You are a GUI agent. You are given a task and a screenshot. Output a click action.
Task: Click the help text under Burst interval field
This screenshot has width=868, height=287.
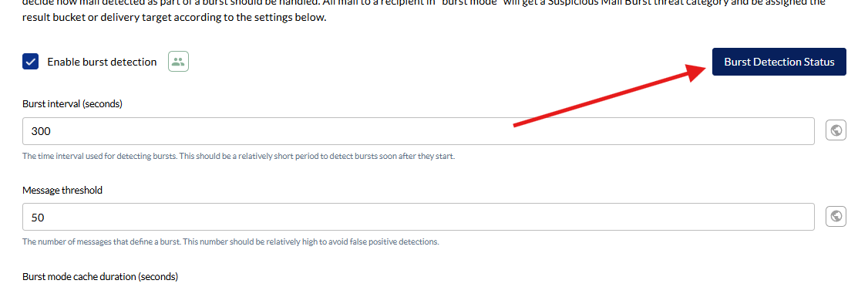click(x=239, y=157)
